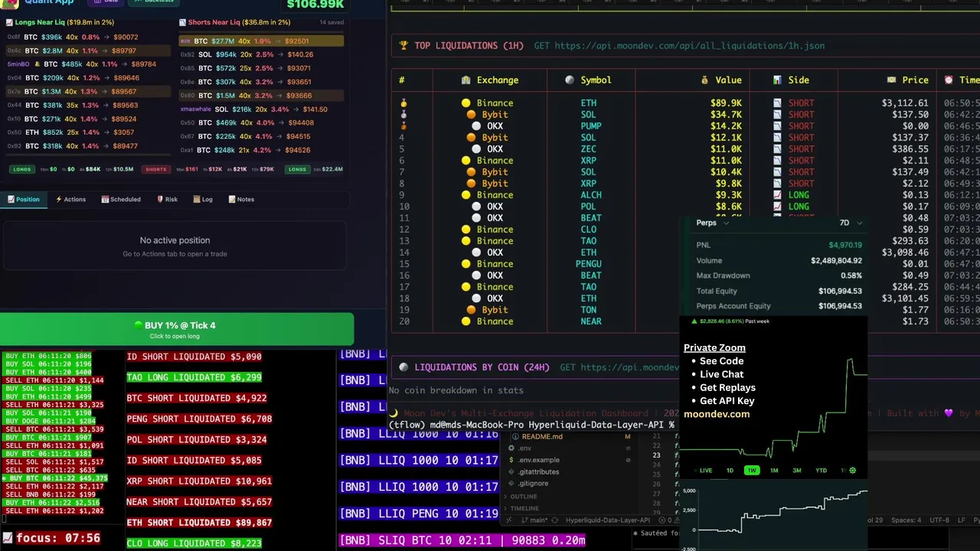Open the all_liquidations/1h.json API link
Screen dimensions: 980x551
[x=689, y=46]
